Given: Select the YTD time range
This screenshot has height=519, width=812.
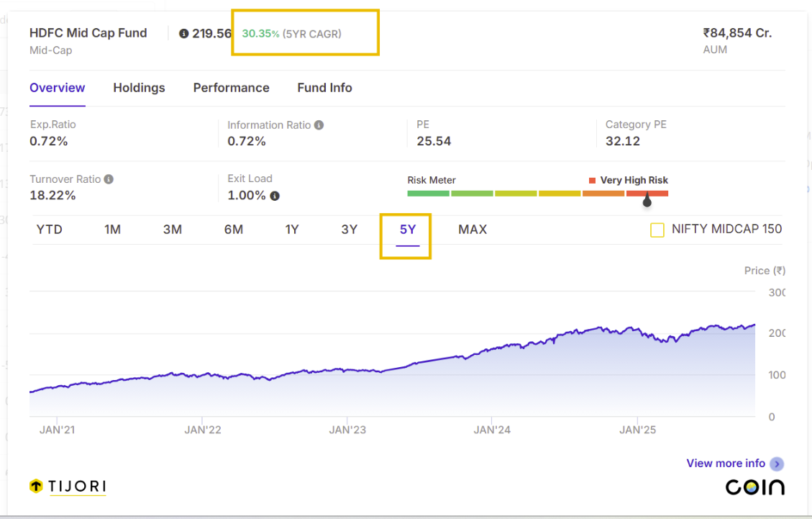Looking at the screenshot, I should pyautogui.click(x=49, y=230).
